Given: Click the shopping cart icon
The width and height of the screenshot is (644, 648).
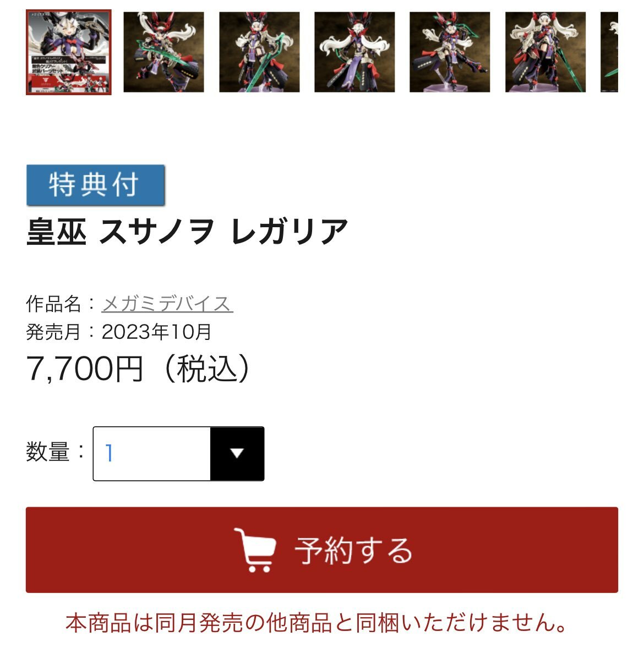Looking at the screenshot, I should pos(255,550).
